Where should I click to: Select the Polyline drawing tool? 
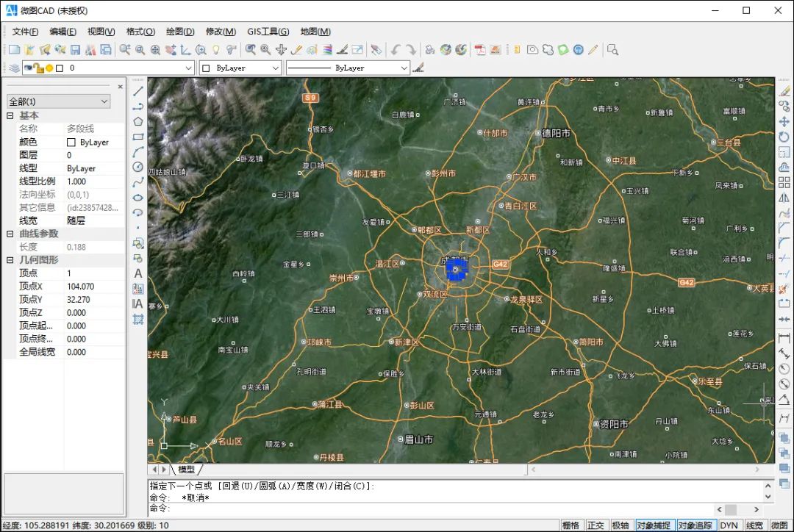pyautogui.click(x=137, y=107)
